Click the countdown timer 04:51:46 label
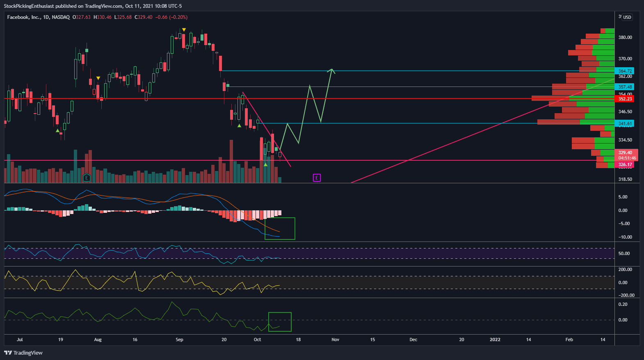This screenshot has width=644, height=360. point(627,158)
